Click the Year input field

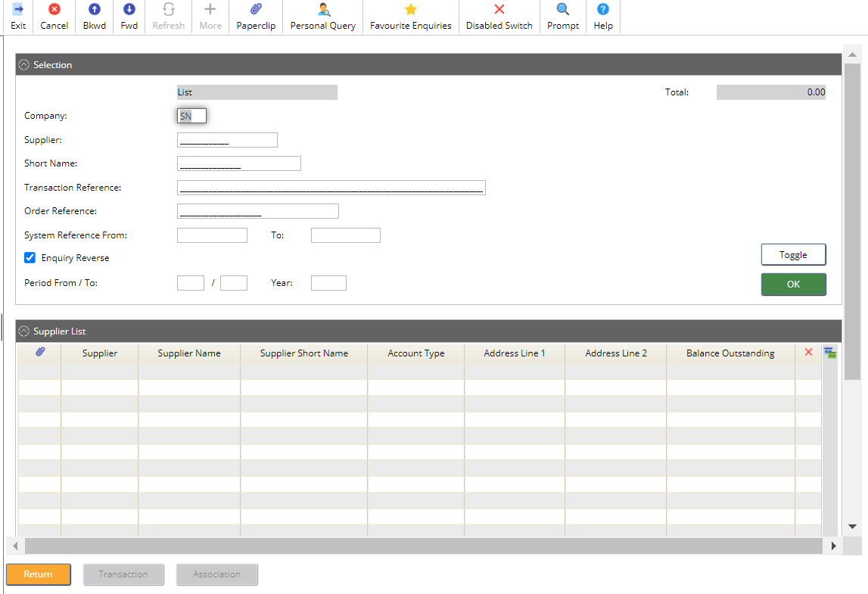point(329,283)
